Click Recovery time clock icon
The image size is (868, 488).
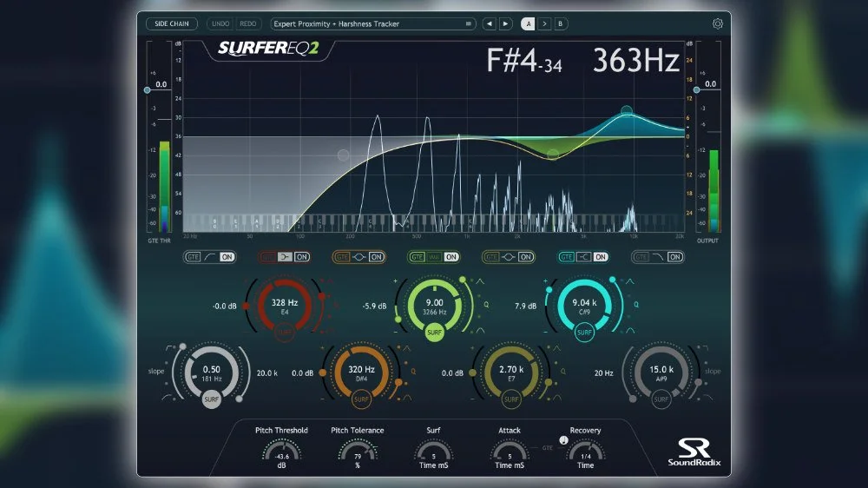pos(563,440)
